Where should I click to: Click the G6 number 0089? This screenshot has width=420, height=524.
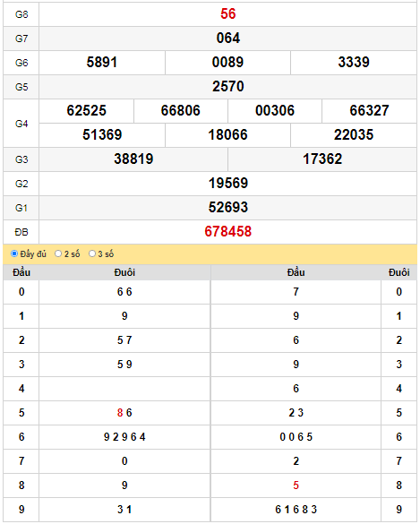pos(227,63)
